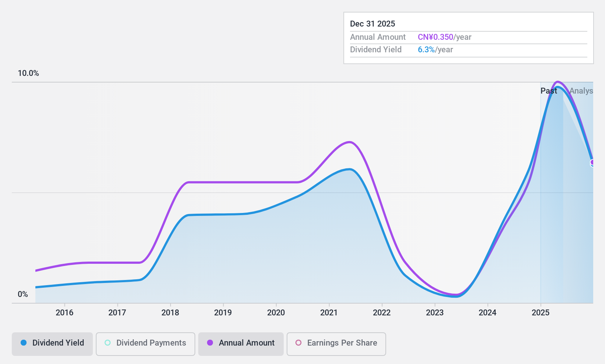The width and height of the screenshot is (605, 364).
Task: Toggle the Dividend Payments series
Action: pyautogui.click(x=146, y=344)
